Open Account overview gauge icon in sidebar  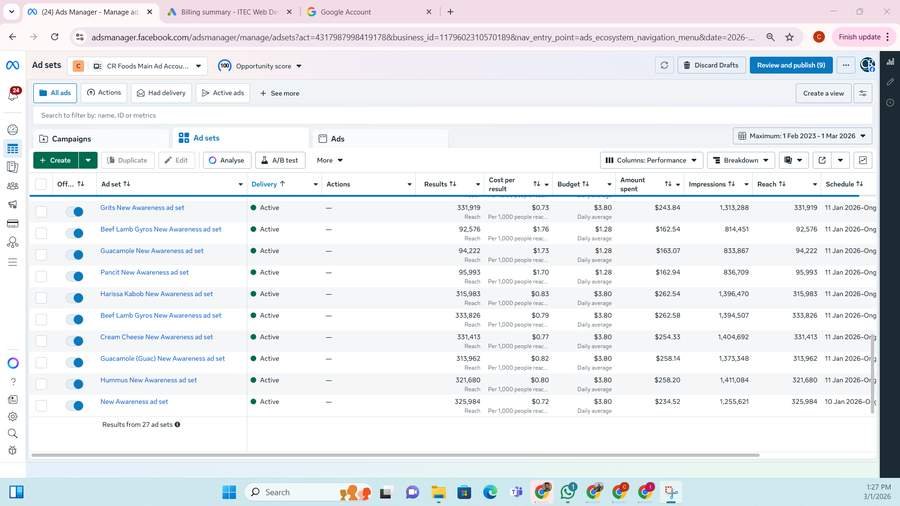13,130
